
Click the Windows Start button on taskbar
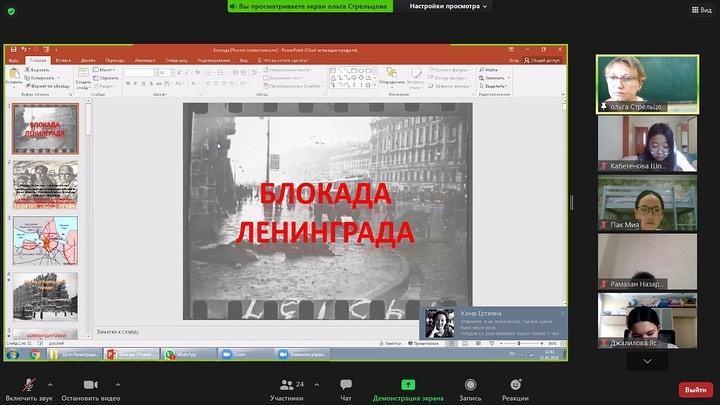coord(12,353)
